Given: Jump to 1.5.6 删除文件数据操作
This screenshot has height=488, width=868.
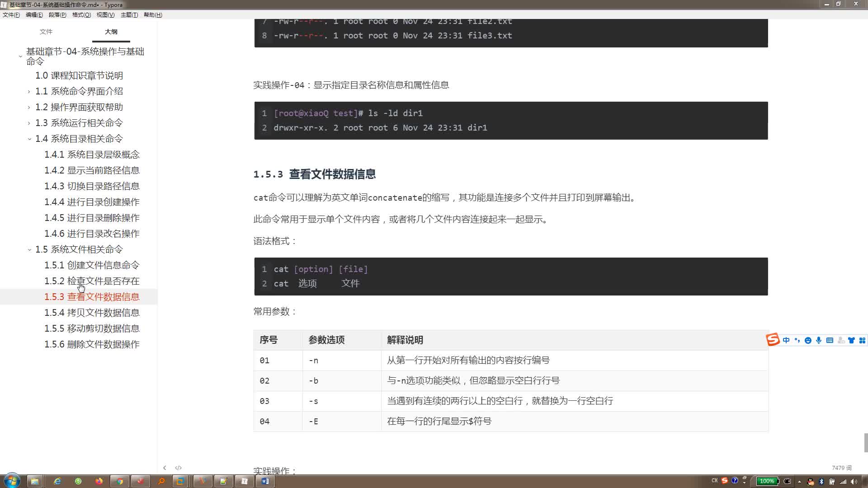Looking at the screenshot, I should pos(92,344).
